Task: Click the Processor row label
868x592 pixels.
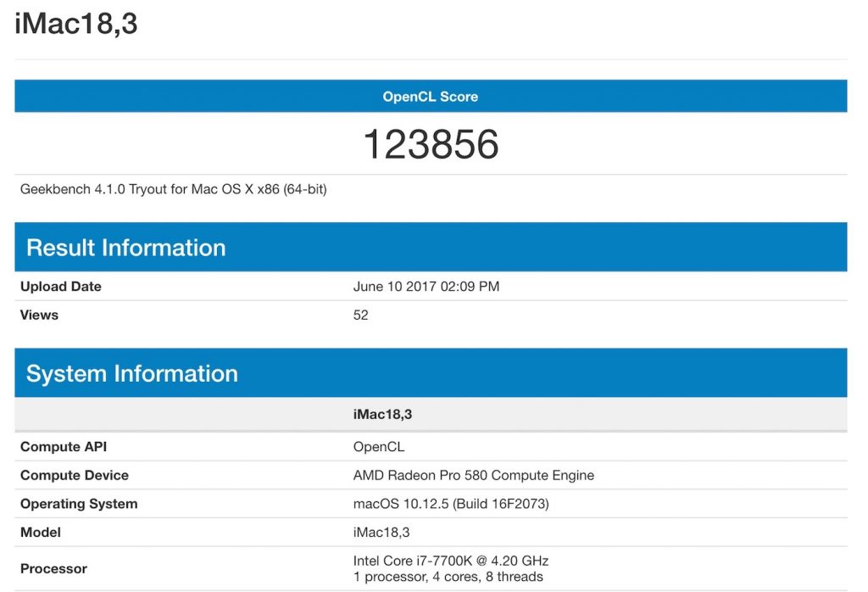Action: coord(53,568)
